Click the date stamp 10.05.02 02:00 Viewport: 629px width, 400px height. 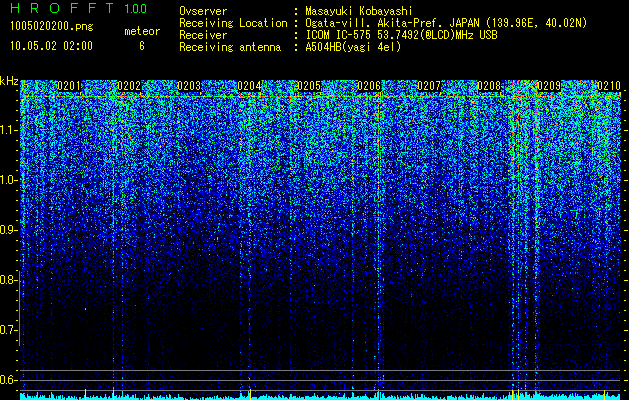pos(51,46)
